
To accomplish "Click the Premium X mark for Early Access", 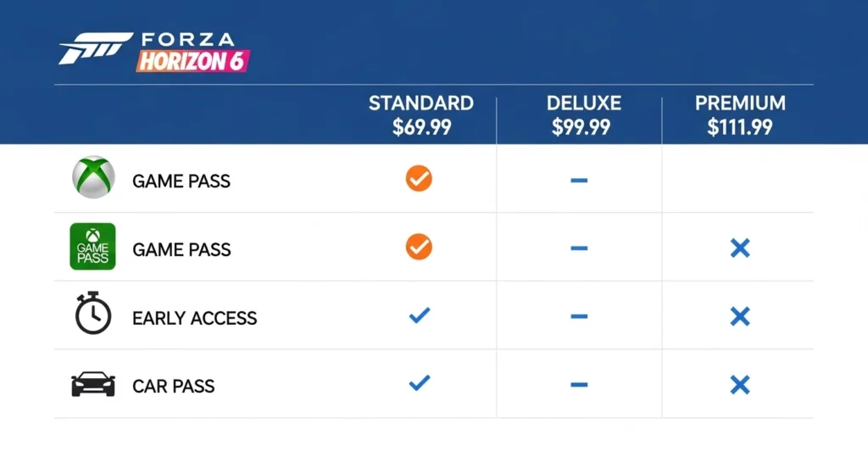I will pos(740,316).
